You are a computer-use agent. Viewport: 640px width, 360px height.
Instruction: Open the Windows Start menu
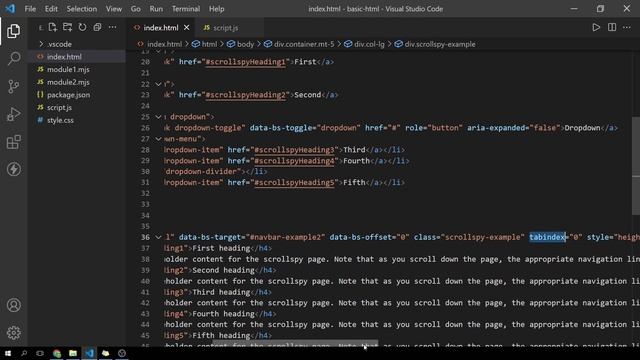(x=8, y=353)
